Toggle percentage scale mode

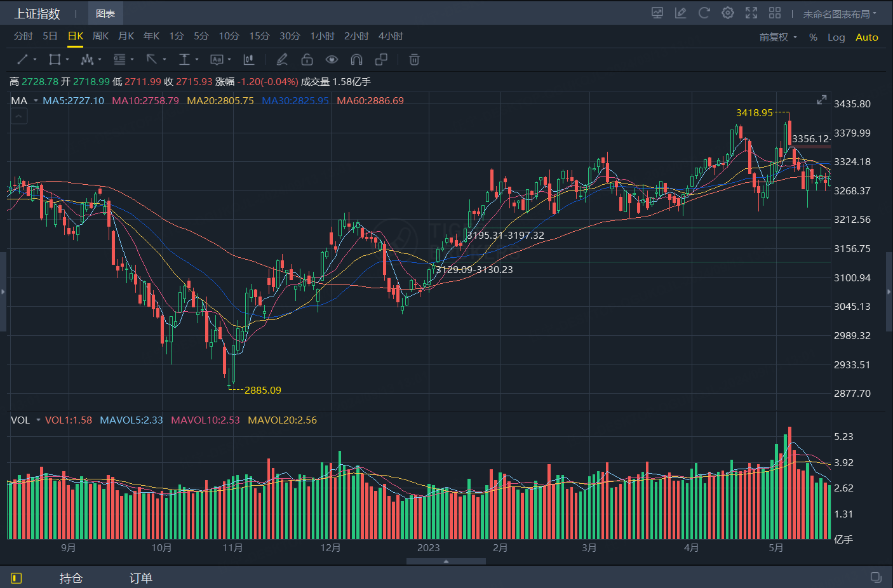pos(813,37)
